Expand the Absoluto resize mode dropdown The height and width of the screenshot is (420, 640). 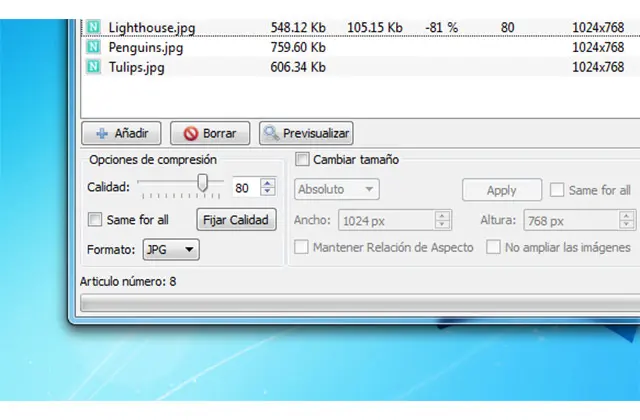336,189
